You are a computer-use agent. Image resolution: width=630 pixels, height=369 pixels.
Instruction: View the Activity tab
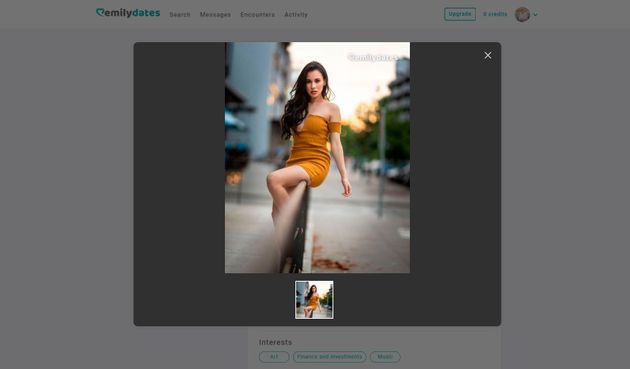tap(296, 14)
